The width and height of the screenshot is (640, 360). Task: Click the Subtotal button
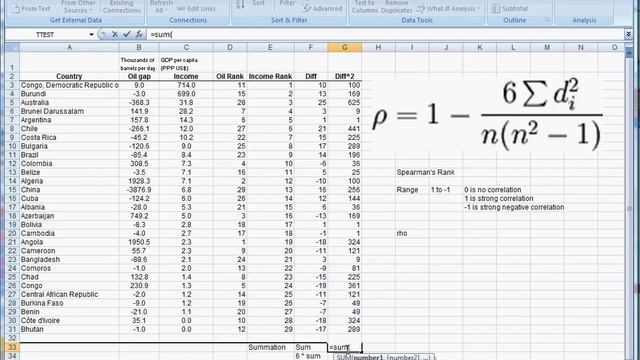[510, 9]
